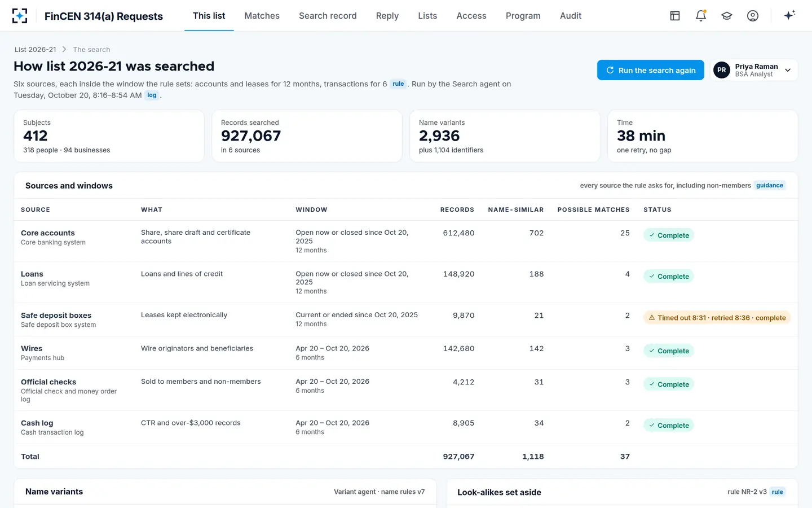Click the Safe deposit boxes timed-out status
The width and height of the screenshot is (812, 508).
point(717,318)
